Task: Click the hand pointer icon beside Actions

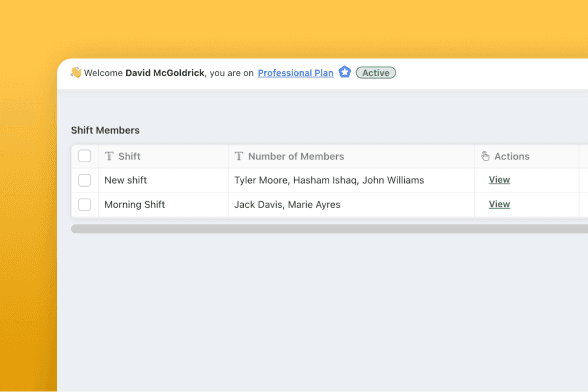Action: tap(485, 156)
